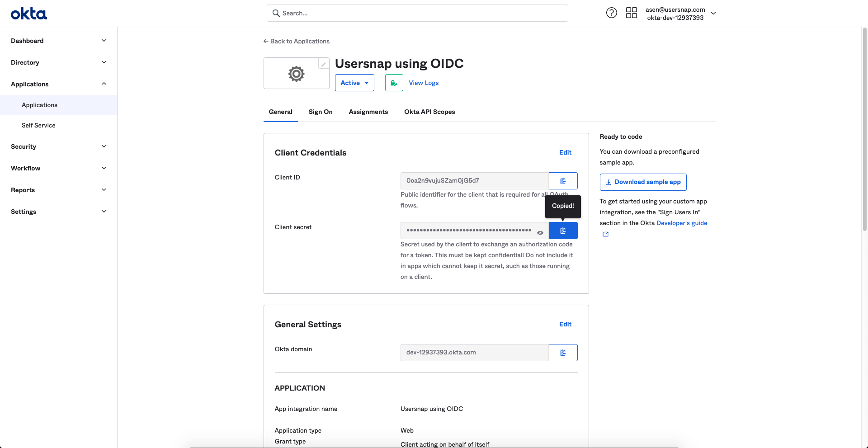Screen dimensions: 868x448
Task: Click the 'APPLICATION' subsection heading
Action: (300, 388)
